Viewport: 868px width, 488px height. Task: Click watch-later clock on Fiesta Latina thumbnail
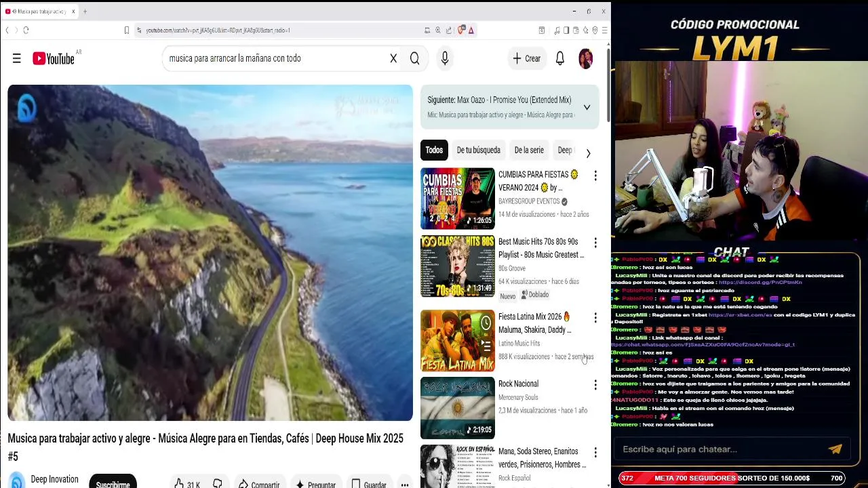(486, 324)
